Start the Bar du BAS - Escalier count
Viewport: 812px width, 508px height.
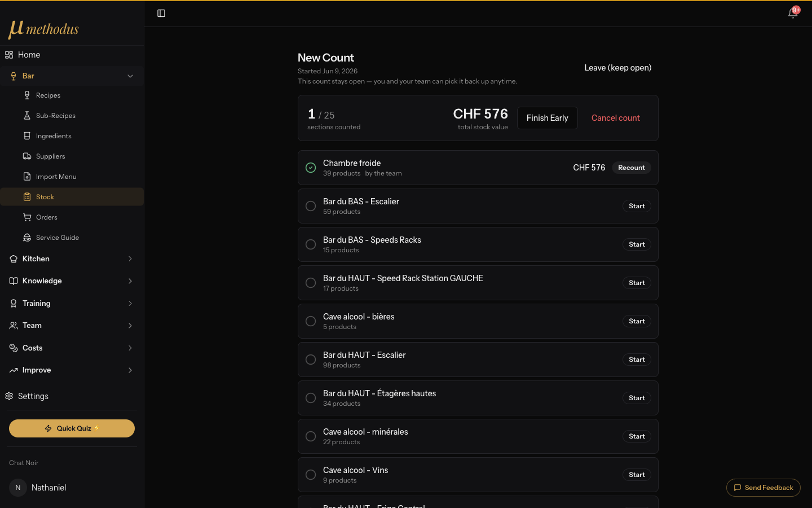click(x=637, y=206)
